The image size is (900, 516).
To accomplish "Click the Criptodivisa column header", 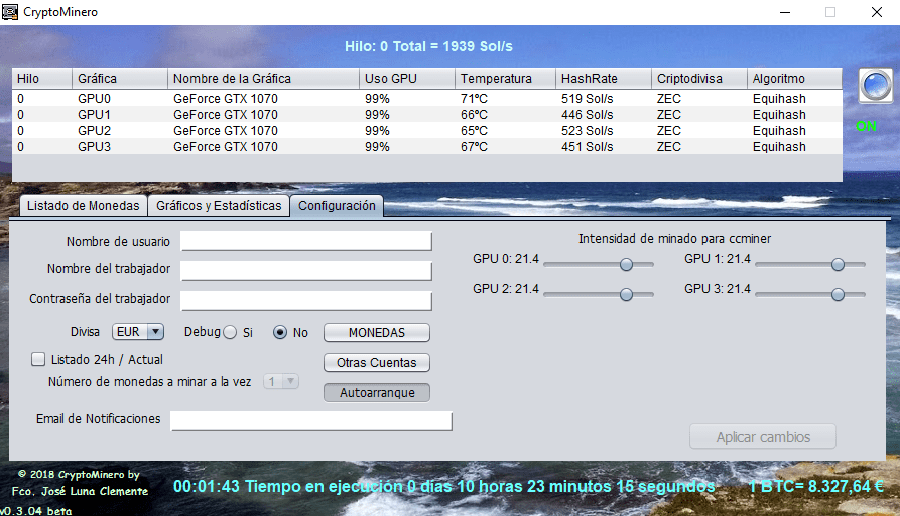I will click(x=699, y=79).
